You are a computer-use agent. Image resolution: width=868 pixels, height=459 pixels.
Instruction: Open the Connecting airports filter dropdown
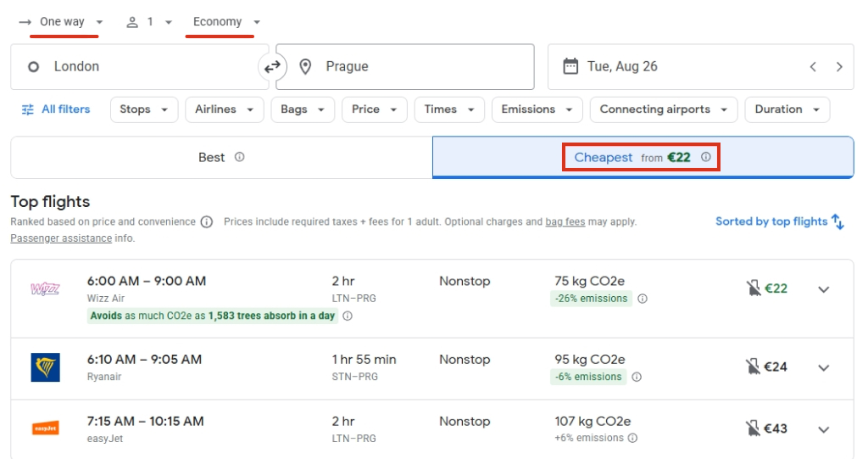[664, 109]
